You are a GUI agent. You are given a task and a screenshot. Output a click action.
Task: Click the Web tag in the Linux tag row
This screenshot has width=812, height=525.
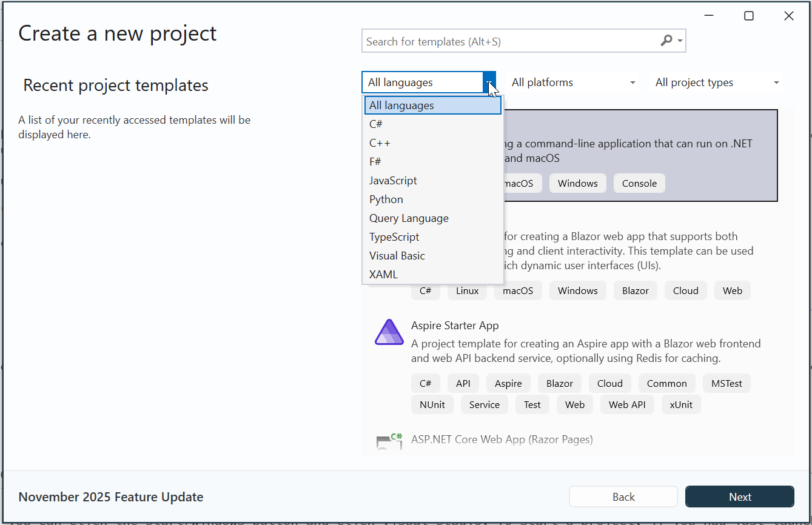(x=733, y=290)
